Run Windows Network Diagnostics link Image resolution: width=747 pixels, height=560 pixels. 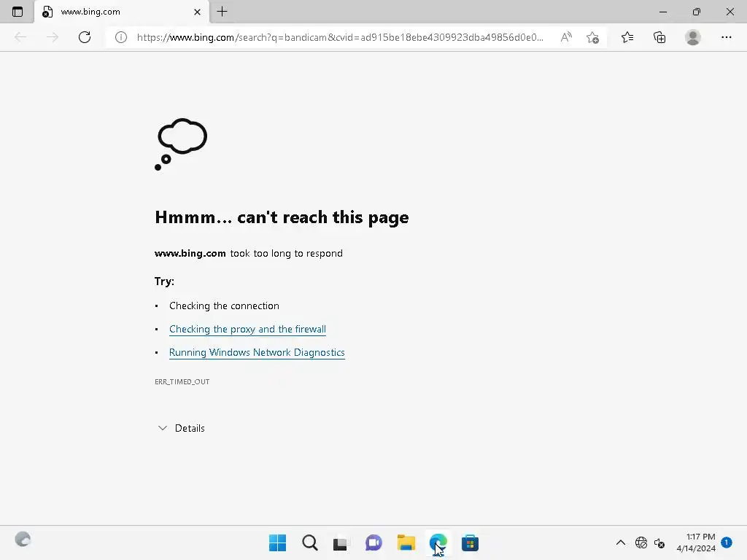tap(257, 352)
